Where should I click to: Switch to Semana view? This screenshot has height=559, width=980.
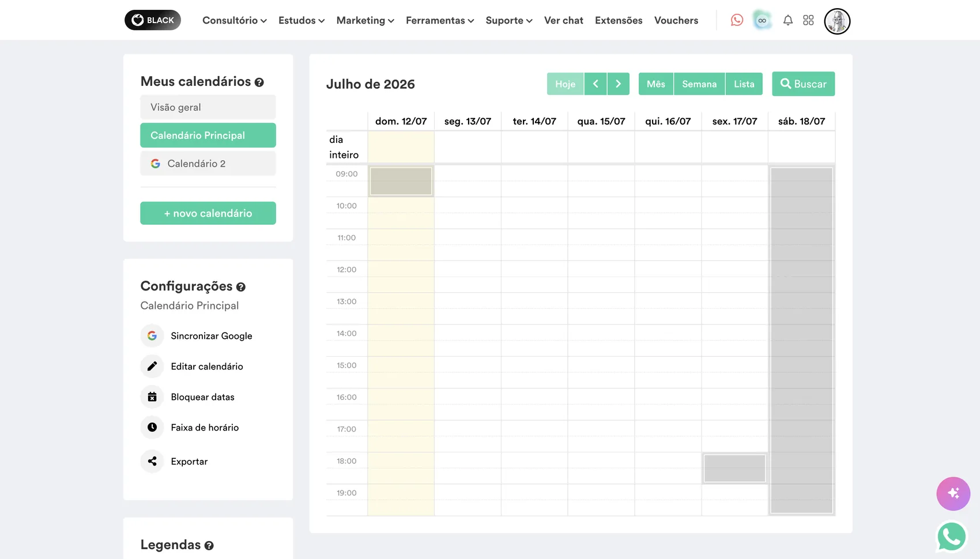tap(699, 84)
